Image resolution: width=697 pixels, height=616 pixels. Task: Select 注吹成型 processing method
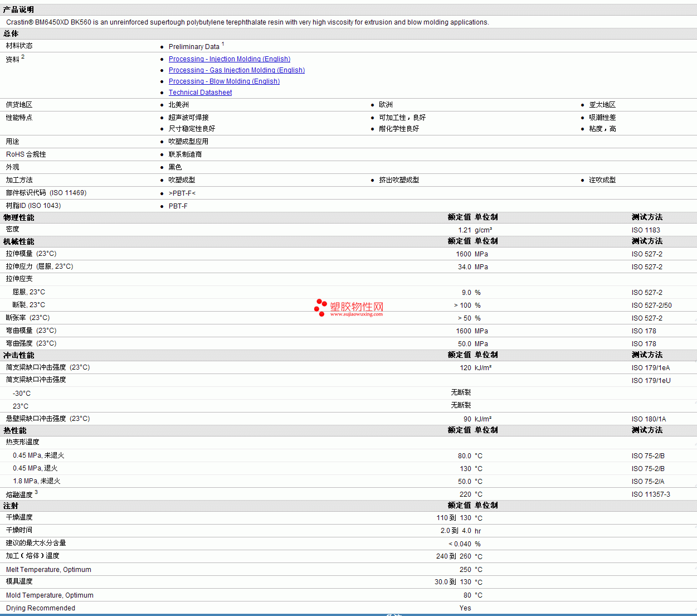(x=602, y=180)
